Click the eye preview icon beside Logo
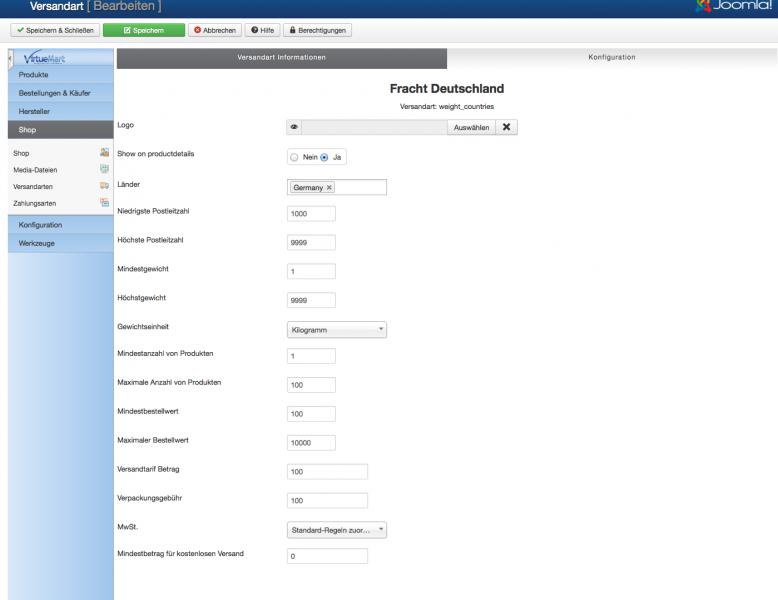 click(294, 128)
